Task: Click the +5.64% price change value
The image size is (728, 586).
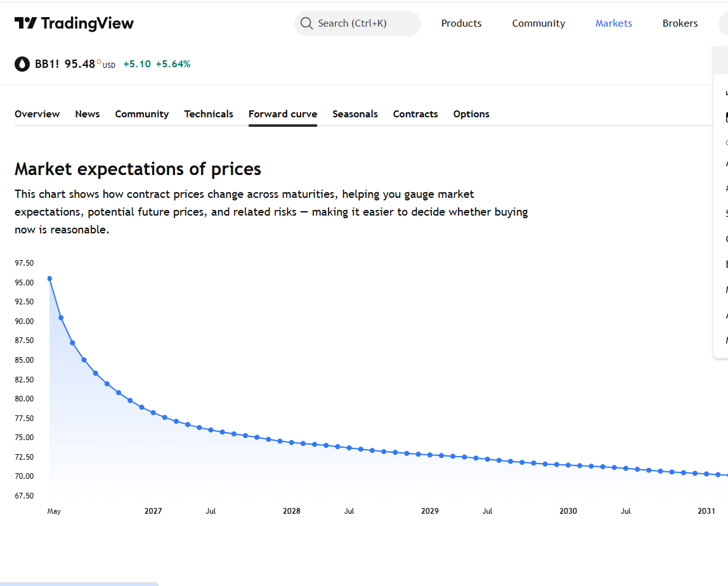Action: click(x=173, y=64)
